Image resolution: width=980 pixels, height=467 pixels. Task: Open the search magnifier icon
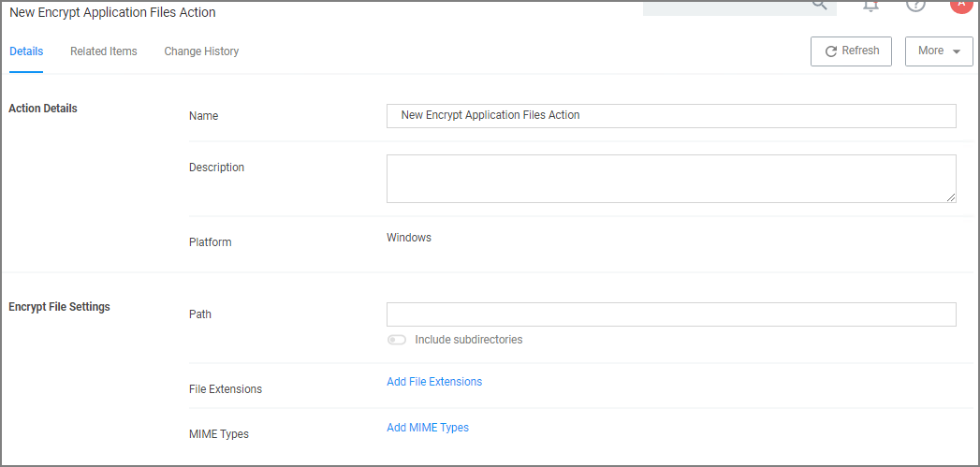[x=819, y=4]
